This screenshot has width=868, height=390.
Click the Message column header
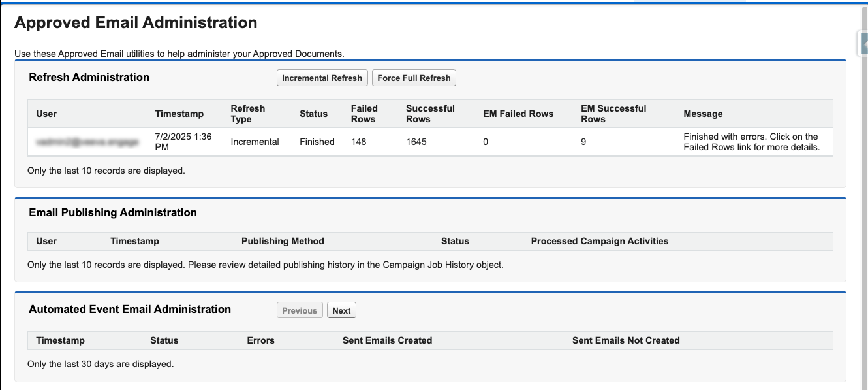(x=703, y=114)
